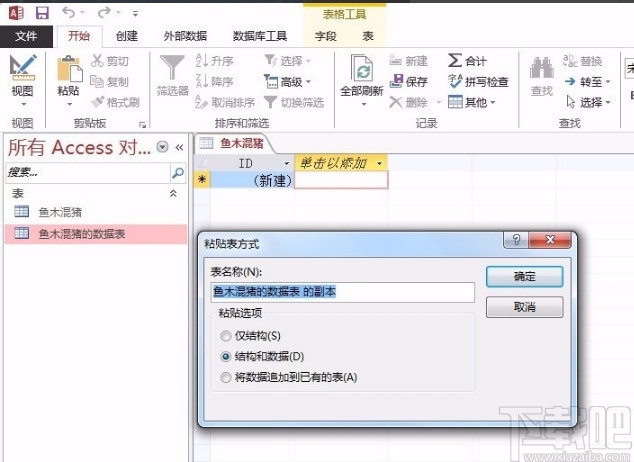Open the 表 (Table) table tools tab
Viewport: 634px width, 462px height.
coord(368,36)
